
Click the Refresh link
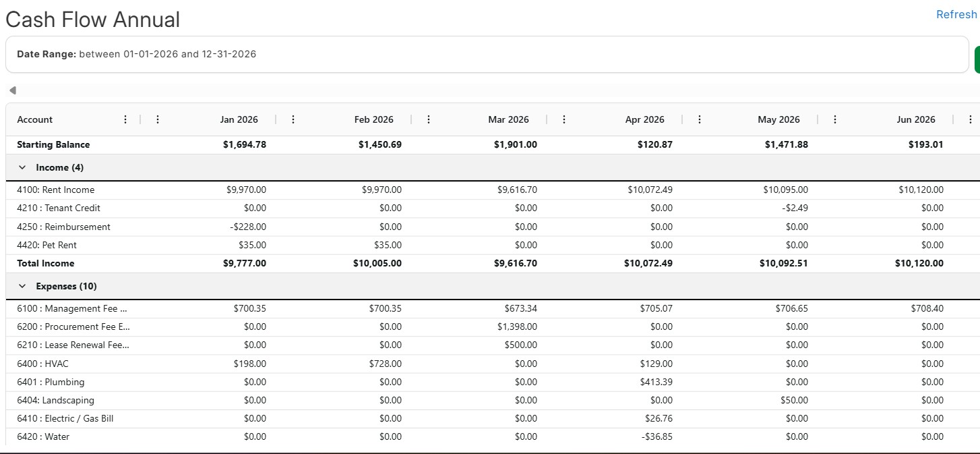956,15
